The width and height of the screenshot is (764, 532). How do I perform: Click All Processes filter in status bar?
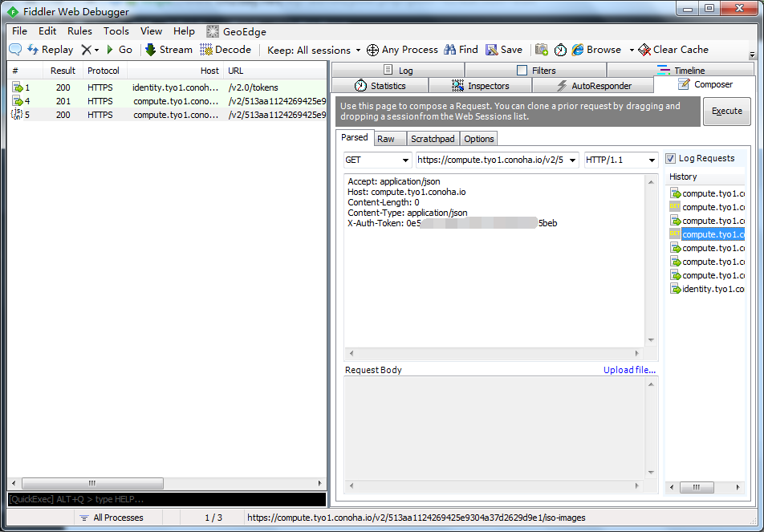(x=112, y=518)
